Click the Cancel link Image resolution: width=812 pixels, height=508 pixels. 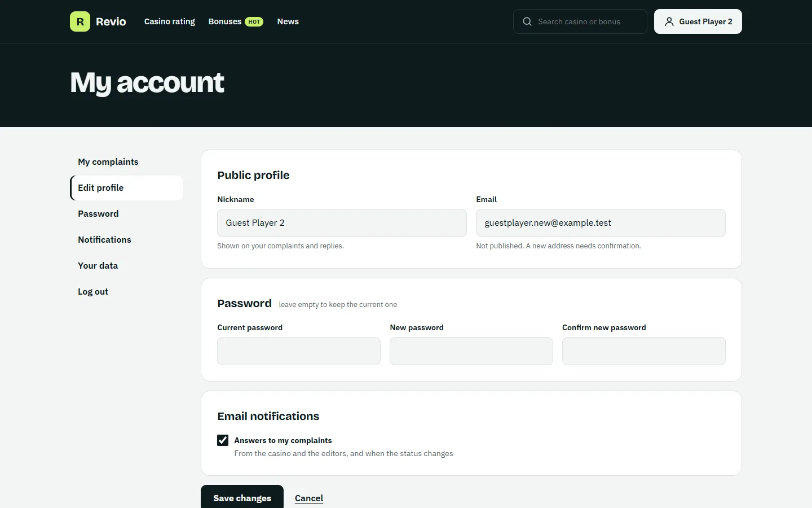309,498
